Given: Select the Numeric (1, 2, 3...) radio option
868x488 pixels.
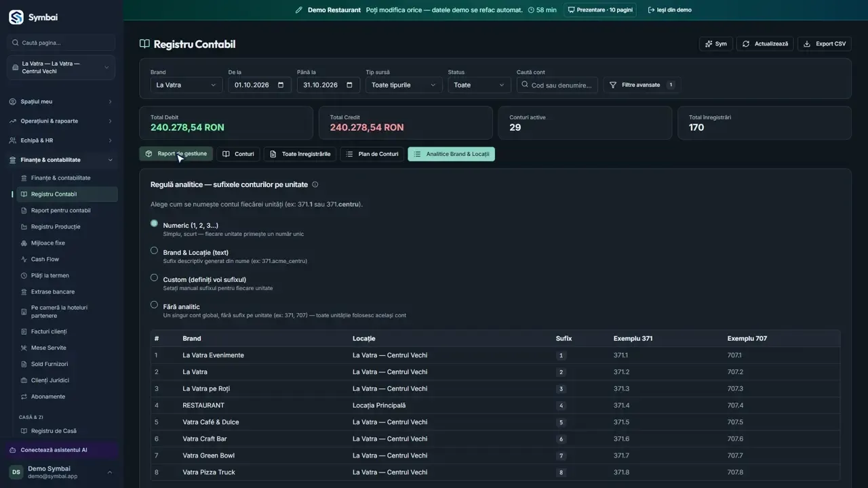Looking at the screenshot, I should (x=154, y=223).
